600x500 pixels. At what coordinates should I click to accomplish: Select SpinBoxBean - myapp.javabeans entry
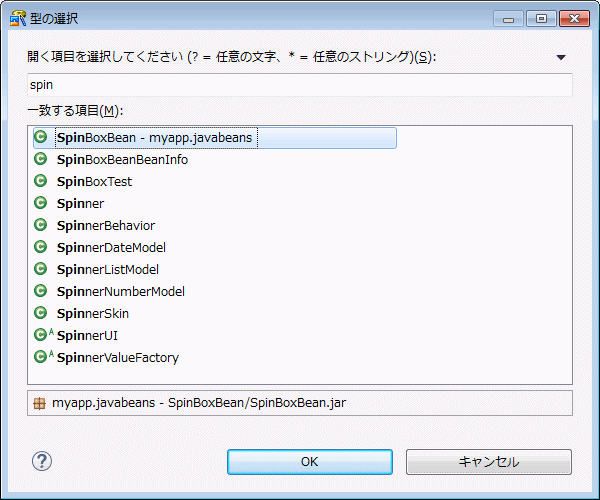pos(215,138)
